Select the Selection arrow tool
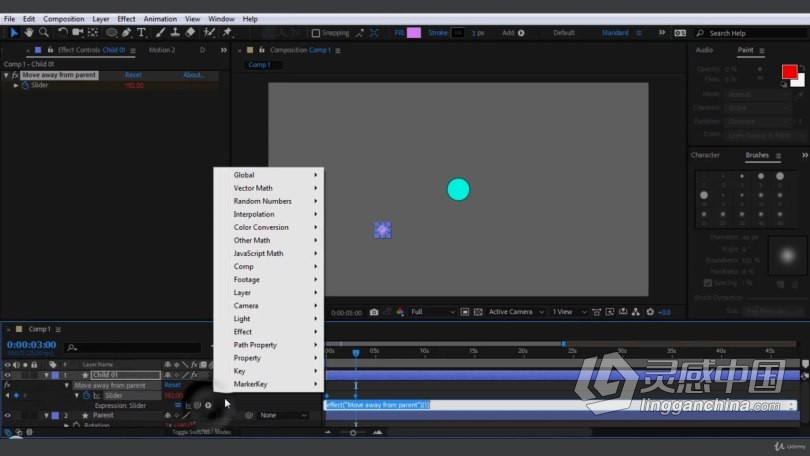Image resolution: width=810 pixels, height=456 pixels. (x=14, y=33)
